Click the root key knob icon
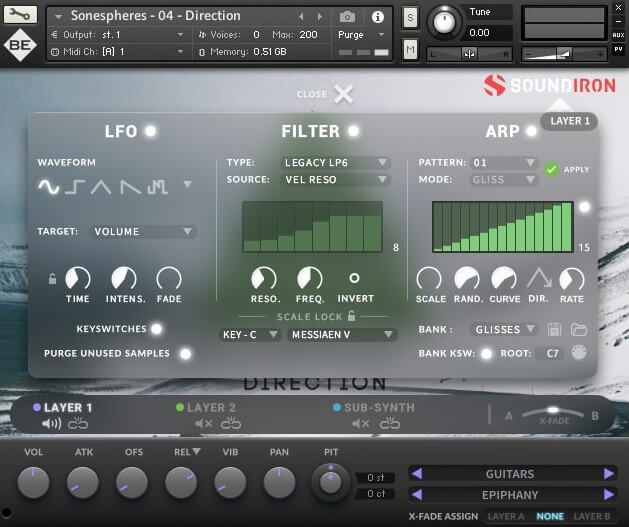Screen dimensions: 629x527 point(579,353)
